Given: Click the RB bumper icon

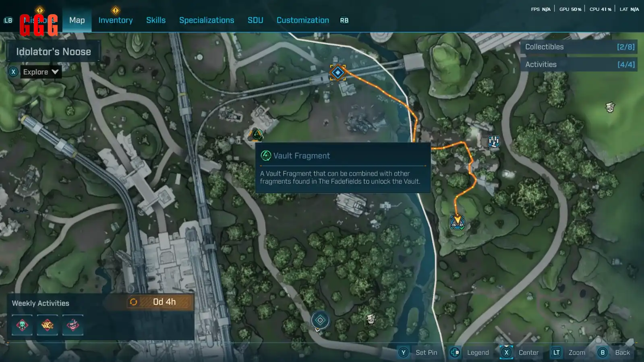Looking at the screenshot, I should (x=344, y=20).
